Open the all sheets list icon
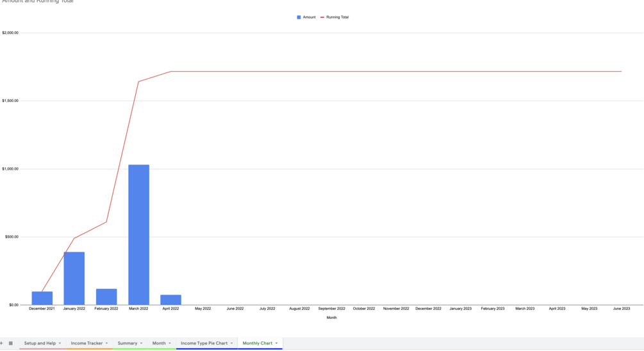 11,343
